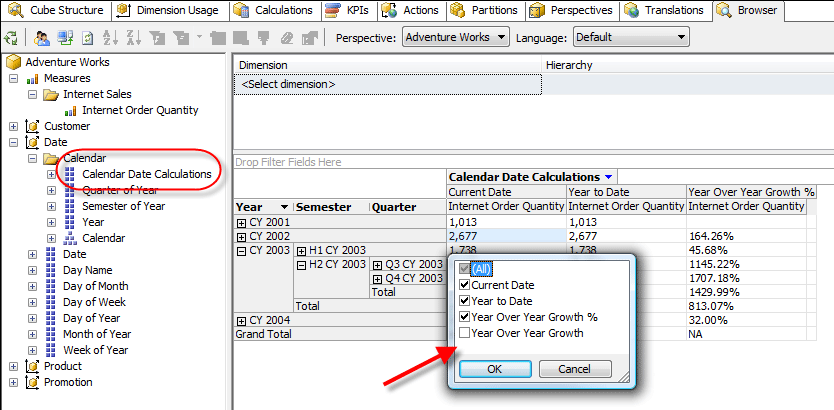Click the Internet Order Quantity measure icon
Image resolution: width=834 pixels, height=410 pixels.
(71, 111)
